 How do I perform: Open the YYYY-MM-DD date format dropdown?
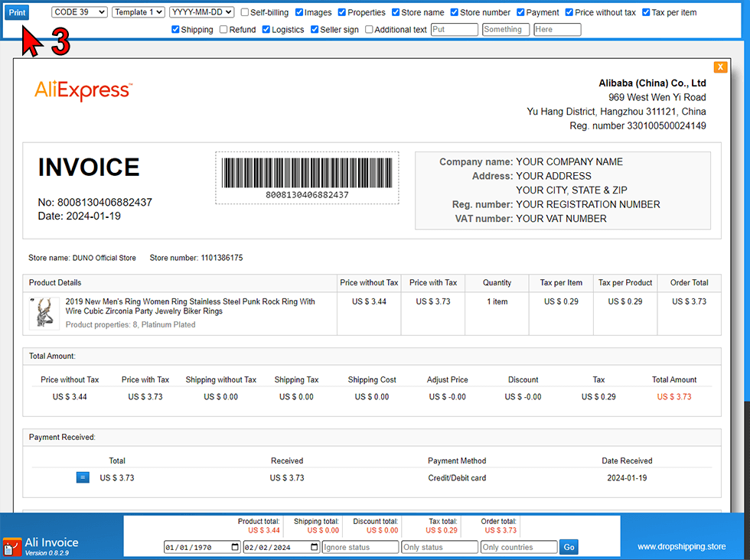[201, 12]
